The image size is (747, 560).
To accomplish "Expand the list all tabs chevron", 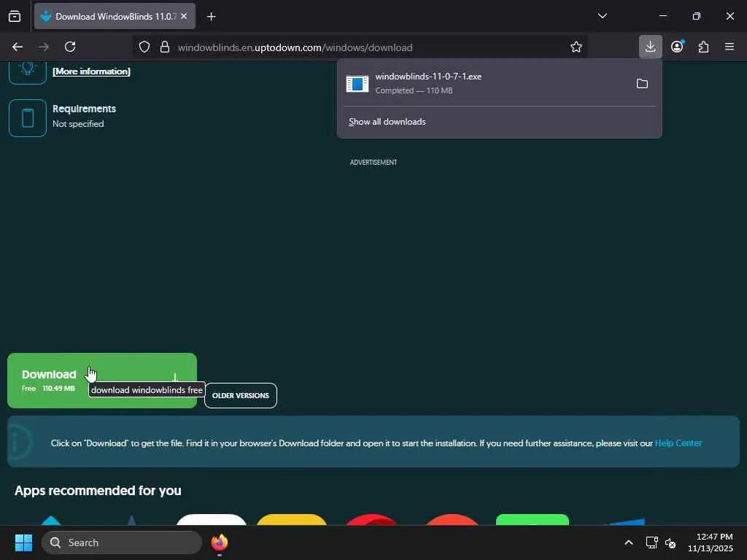I will 602,16.
